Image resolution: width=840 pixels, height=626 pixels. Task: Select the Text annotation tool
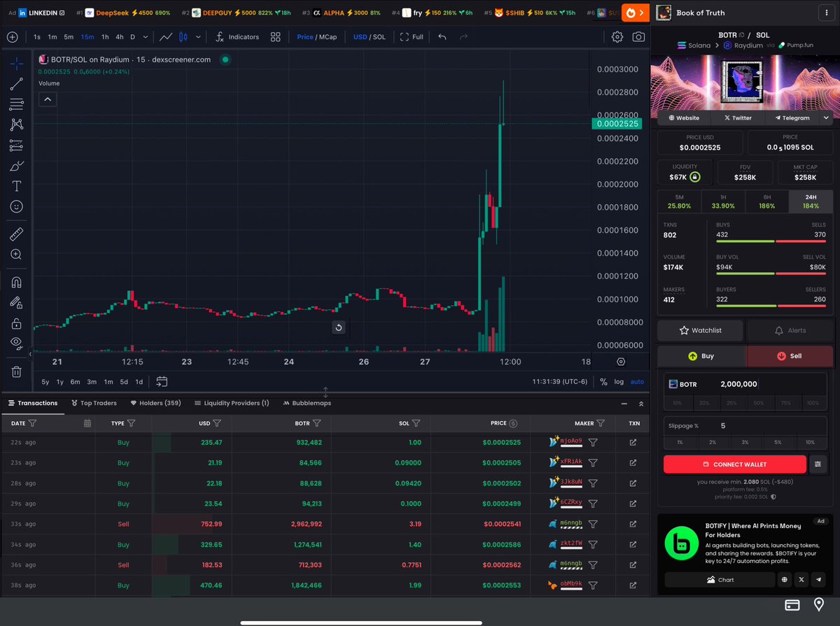[x=16, y=186]
